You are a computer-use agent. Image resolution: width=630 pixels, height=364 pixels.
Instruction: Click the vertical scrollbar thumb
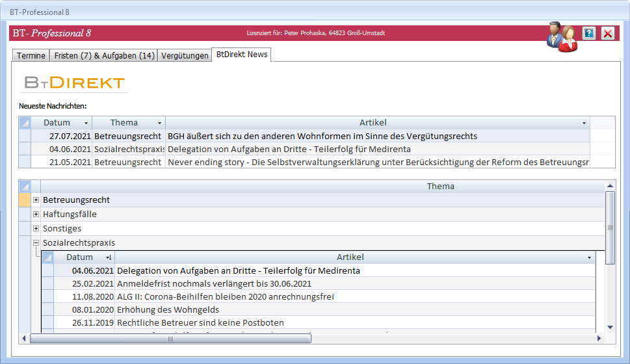point(610,227)
